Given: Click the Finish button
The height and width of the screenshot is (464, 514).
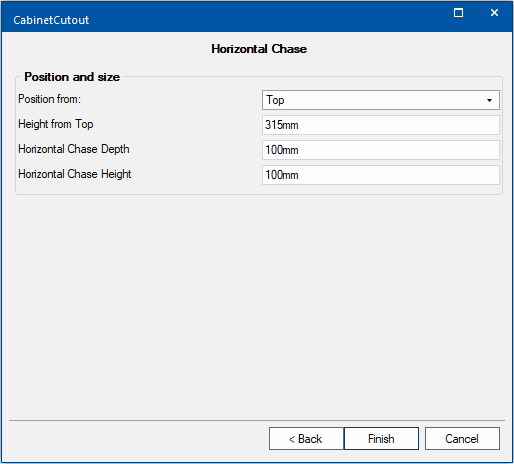Looking at the screenshot, I should (x=381, y=439).
